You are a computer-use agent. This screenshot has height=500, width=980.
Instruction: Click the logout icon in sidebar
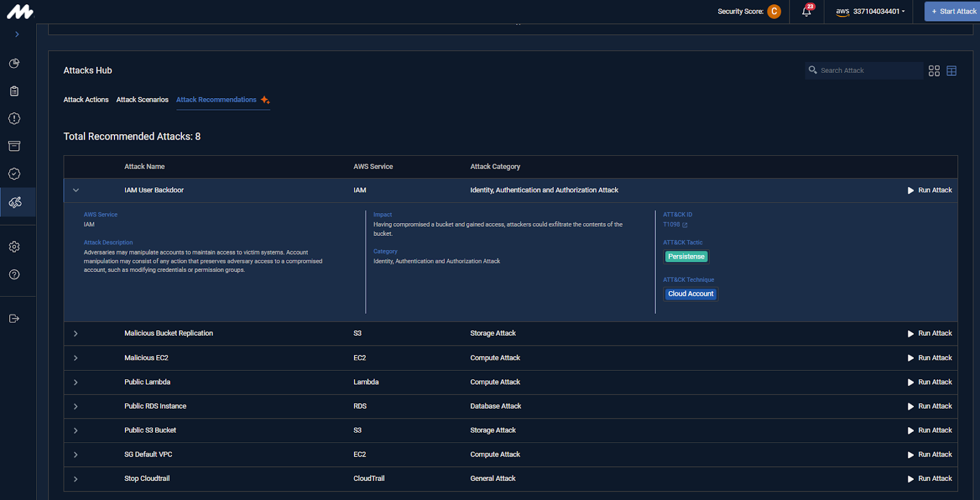15,319
